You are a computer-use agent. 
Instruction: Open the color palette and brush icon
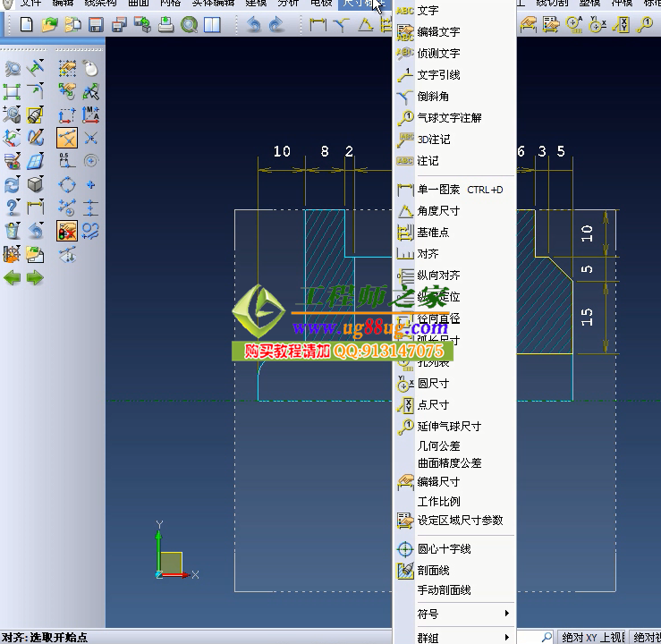12,161
